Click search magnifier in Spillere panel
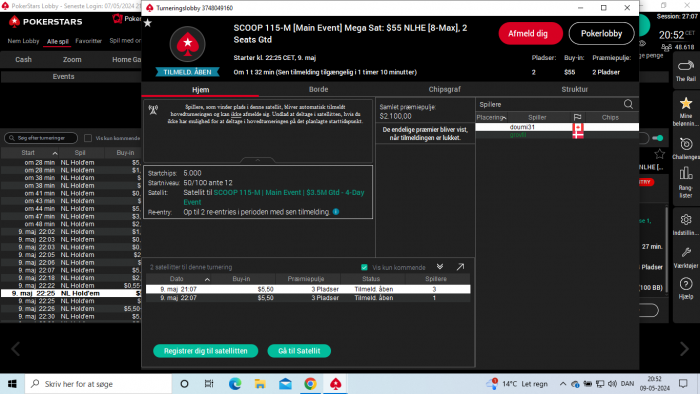The image size is (700, 394). (628, 104)
